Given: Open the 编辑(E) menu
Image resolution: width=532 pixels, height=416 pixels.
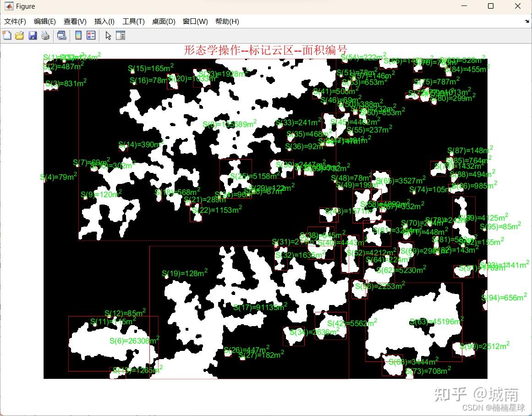Looking at the screenshot, I should [44, 21].
